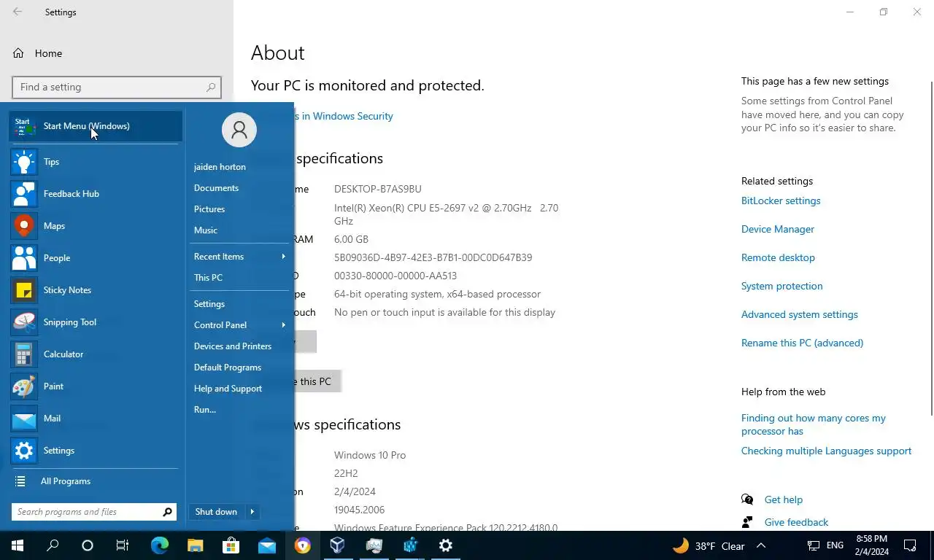Image resolution: width=934 pixels, height=560 pixels.
Task: Open Mail app from taskbar
Action: point(266,545)
